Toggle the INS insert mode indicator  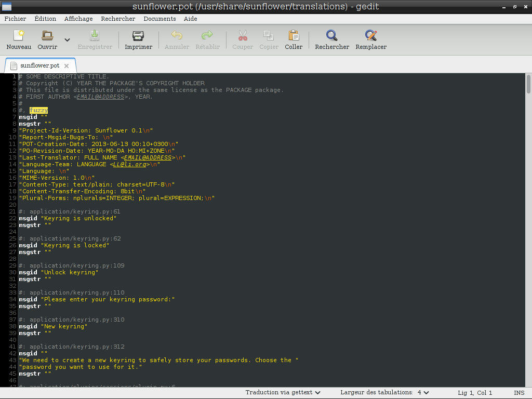click(519, 393)
